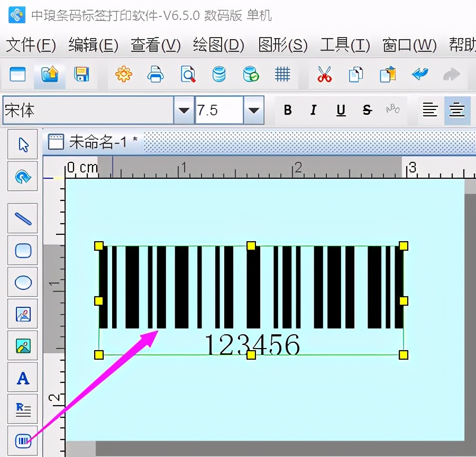Pick the line drawing tool
Viewport: 476px width, 457px height.
pyautogui.click(x=22, y=218)
